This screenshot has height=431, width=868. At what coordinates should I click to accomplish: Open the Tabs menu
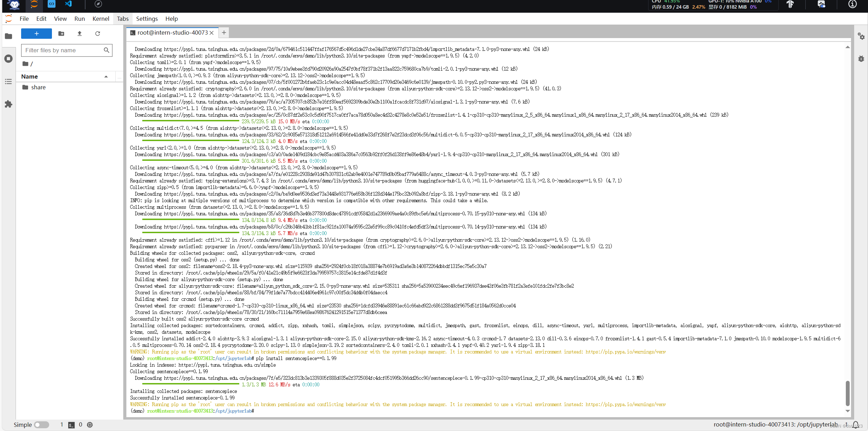coord(123,19)
